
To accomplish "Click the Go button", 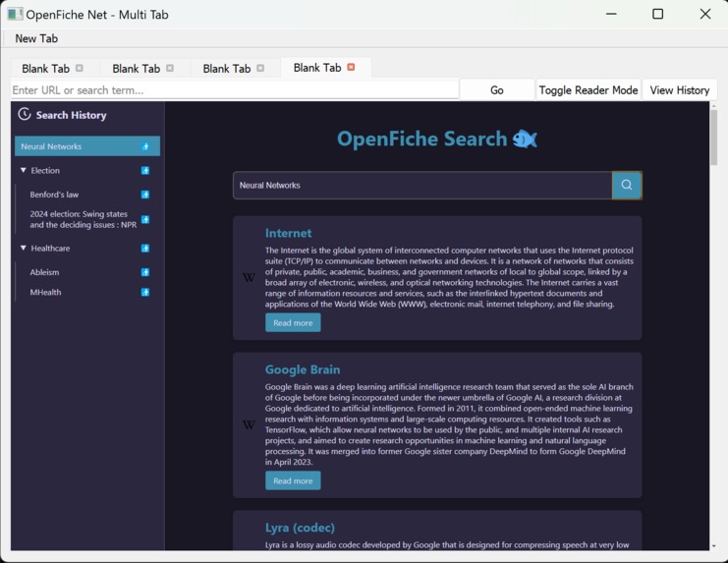I will (497, 90).
